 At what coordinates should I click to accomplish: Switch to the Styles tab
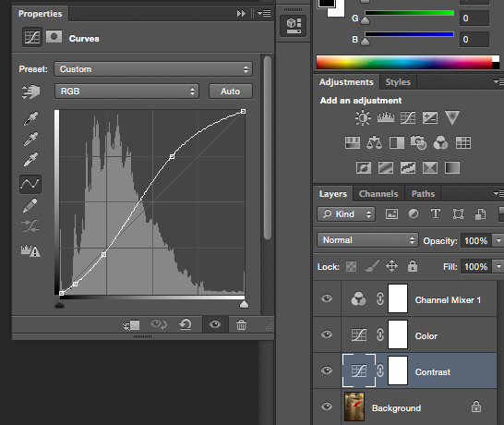398,82
